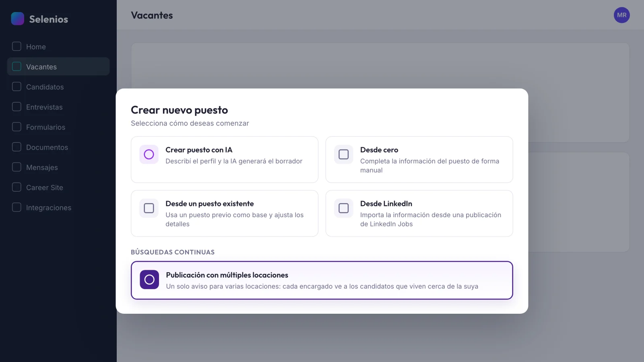Select Publicación con múltiples locaciones title

coord(227,275)
